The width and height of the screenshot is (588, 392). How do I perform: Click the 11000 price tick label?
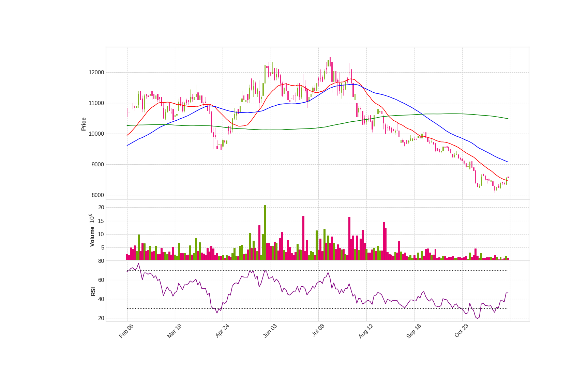coord(96,103)
